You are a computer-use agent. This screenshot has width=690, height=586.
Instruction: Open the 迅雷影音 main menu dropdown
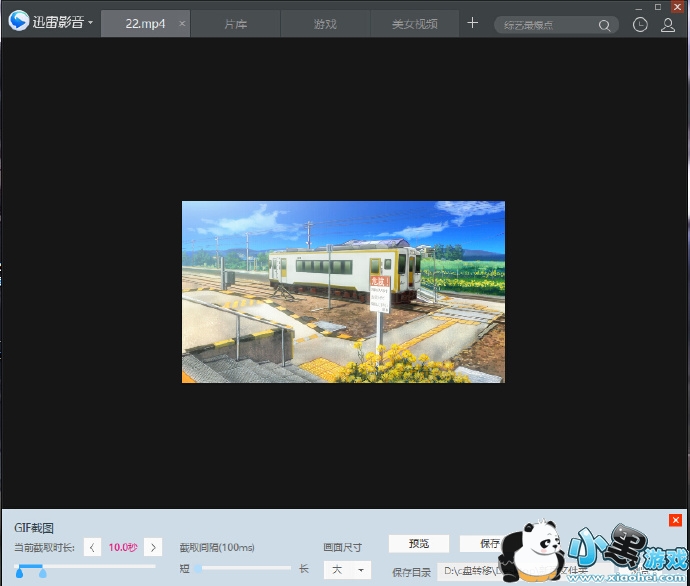(x=90, y=22)
